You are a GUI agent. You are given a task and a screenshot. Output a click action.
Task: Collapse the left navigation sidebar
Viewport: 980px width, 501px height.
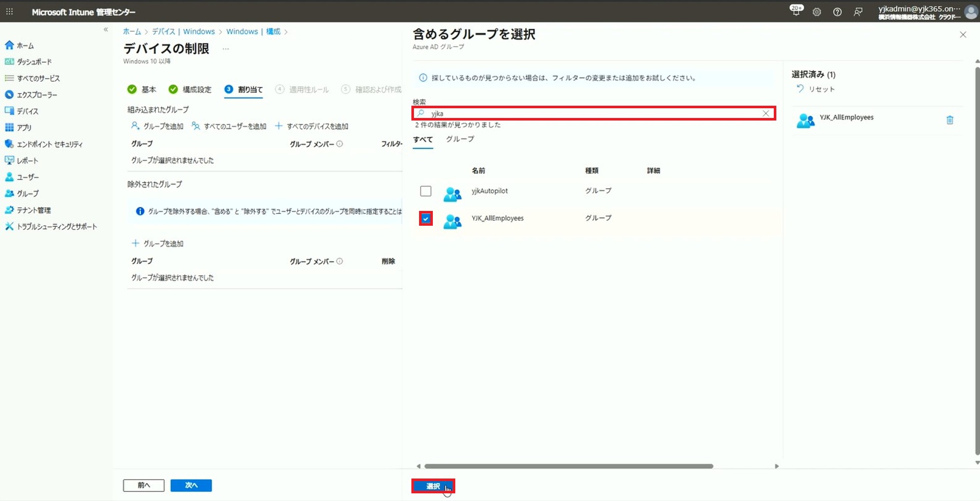pyautogui.click(x=106, y=30)
